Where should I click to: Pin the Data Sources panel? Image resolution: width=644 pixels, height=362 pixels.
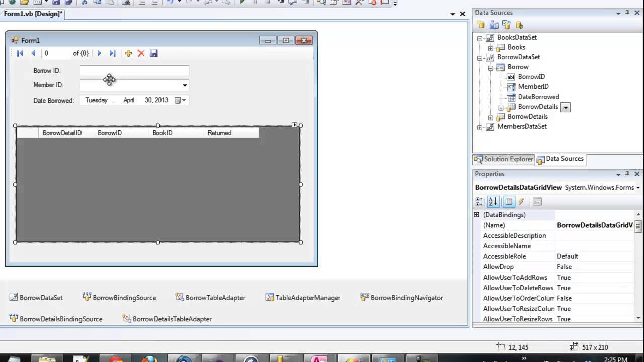[627, 13]
